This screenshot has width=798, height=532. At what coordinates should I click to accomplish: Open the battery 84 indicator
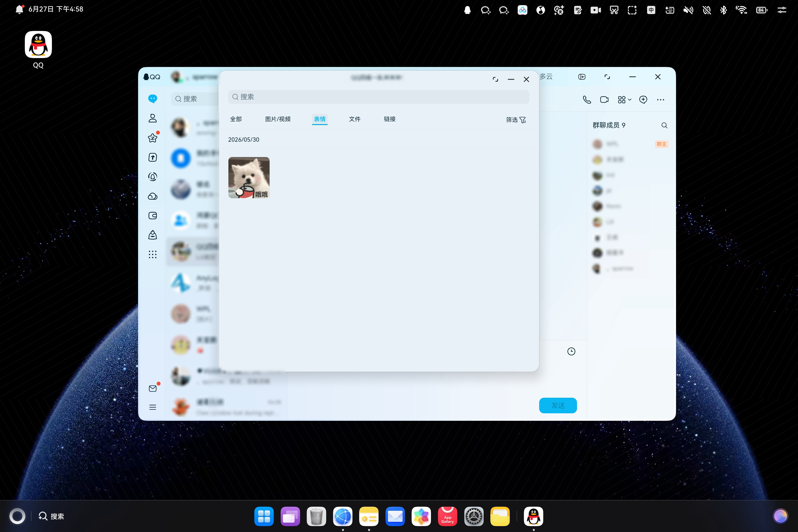point(762,10)
